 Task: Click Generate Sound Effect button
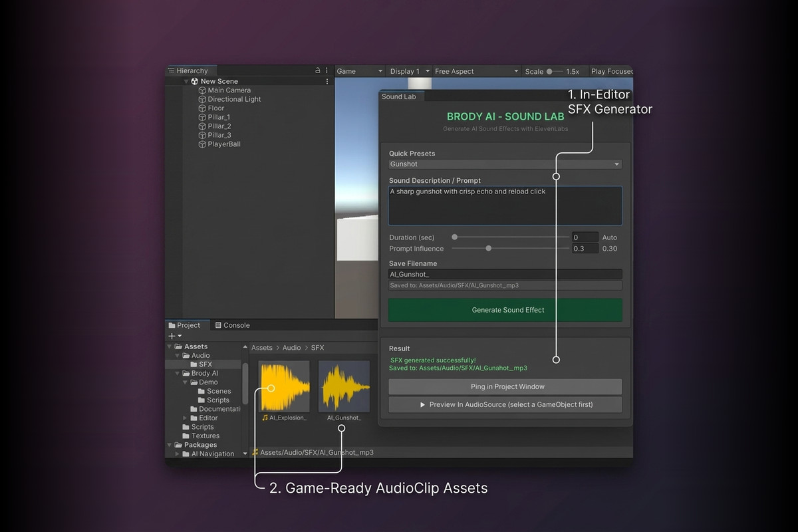[x=505, y=310]
